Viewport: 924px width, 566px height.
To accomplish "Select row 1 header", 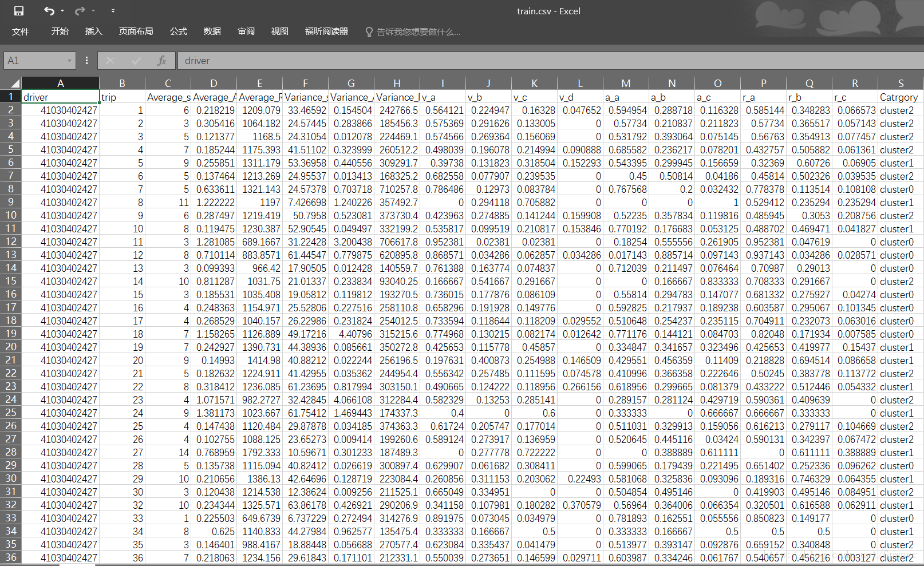I will [x=10, y=97].
